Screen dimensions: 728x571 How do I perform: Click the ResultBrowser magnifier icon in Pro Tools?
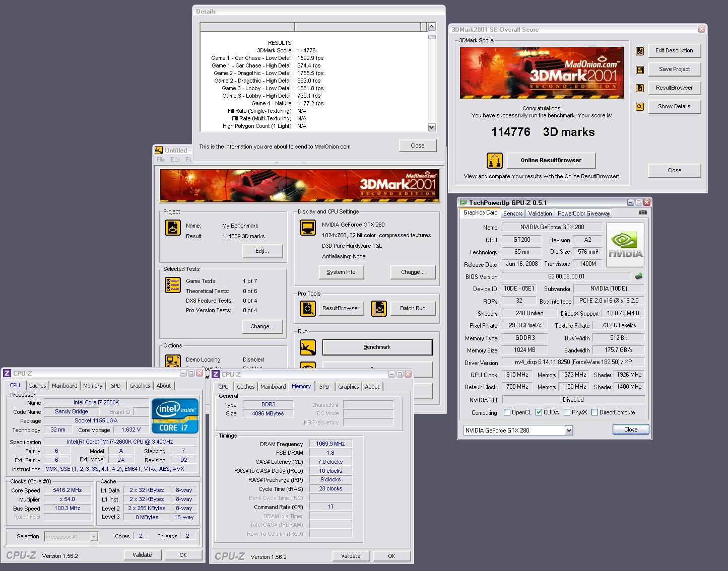tap(308, 308)
